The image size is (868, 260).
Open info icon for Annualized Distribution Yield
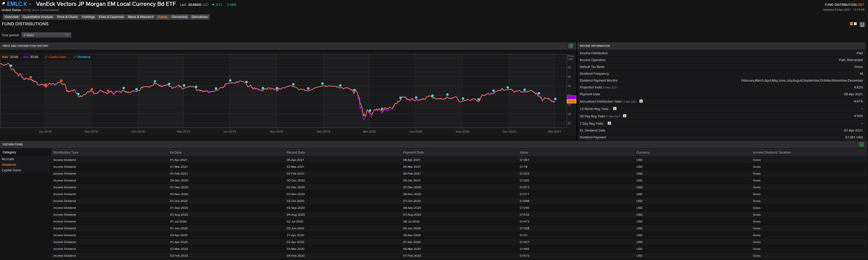(641, 101)
